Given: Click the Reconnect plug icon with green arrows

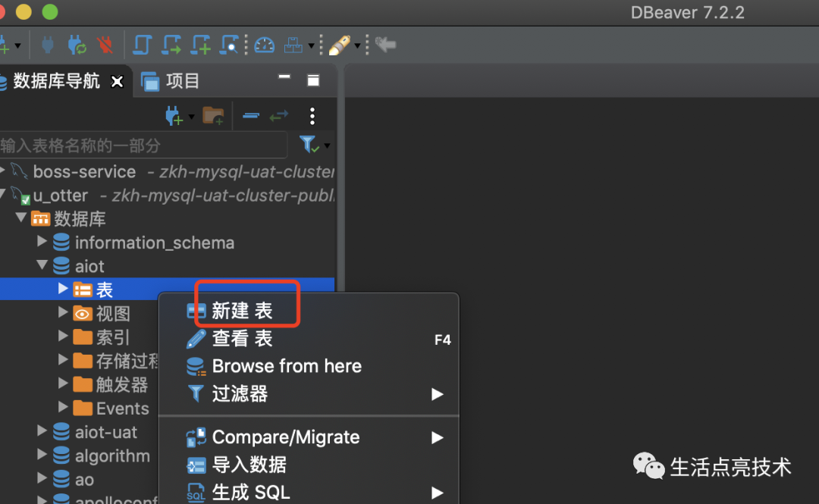Looking at the screenshot, I should [77, 45].
